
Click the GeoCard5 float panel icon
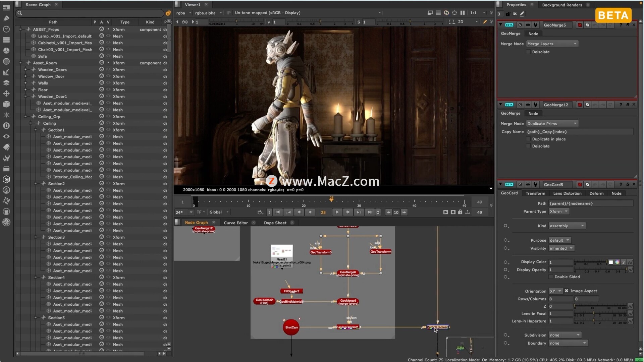pyautogui.click(x=628, y=184)
